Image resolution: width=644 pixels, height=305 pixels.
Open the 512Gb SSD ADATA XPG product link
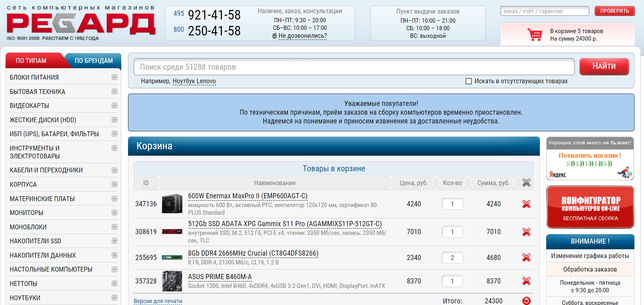click(285, 224)
